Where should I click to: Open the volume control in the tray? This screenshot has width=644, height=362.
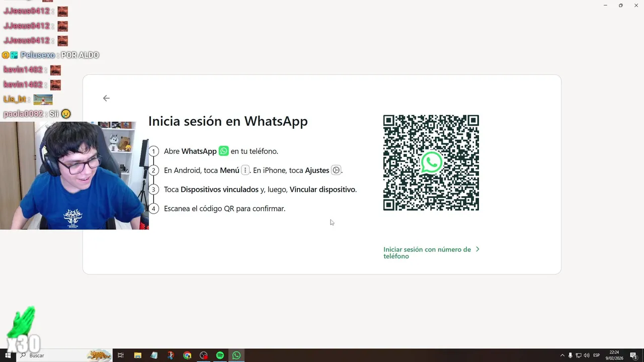(x=587, y=355)
